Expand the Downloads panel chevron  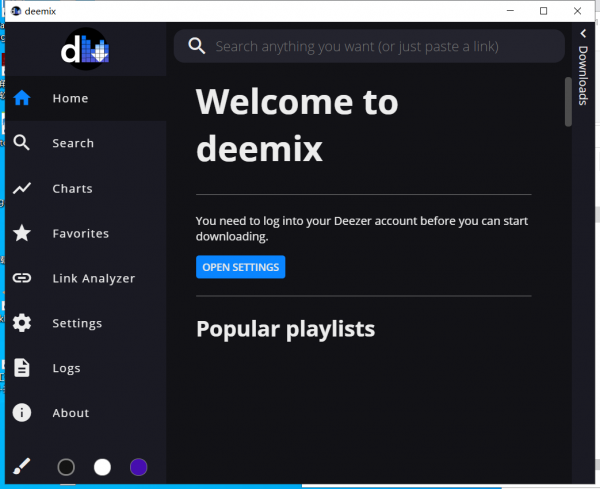point(583,34)
